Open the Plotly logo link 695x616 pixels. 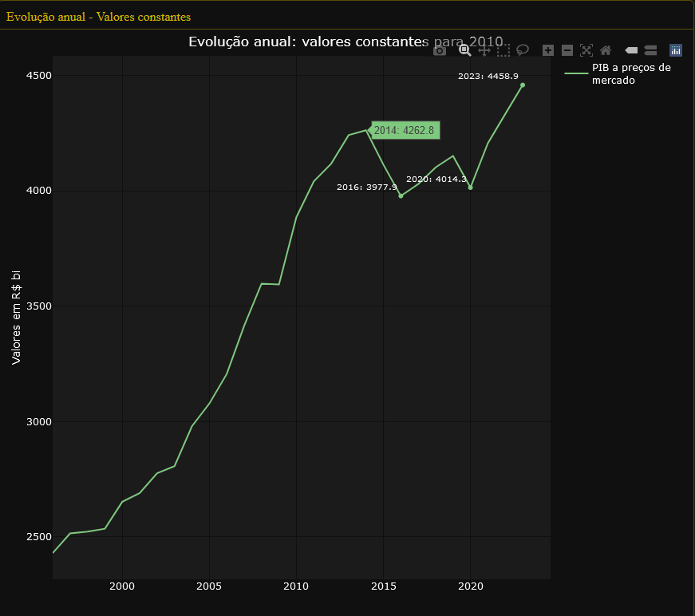pyautogui.click(x=676, y=50)
